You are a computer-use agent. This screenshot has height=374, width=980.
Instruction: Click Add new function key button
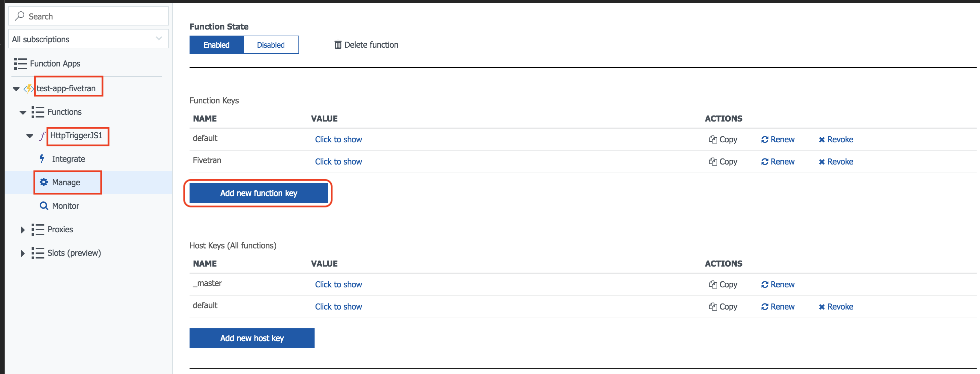259,193
